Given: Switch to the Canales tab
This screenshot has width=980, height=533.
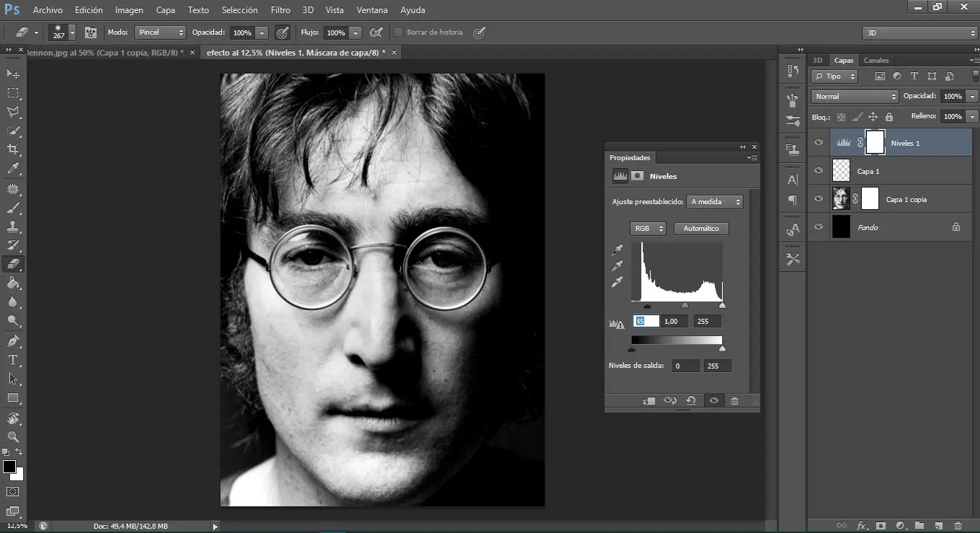Looking at the screenshot, I should 876,61.
